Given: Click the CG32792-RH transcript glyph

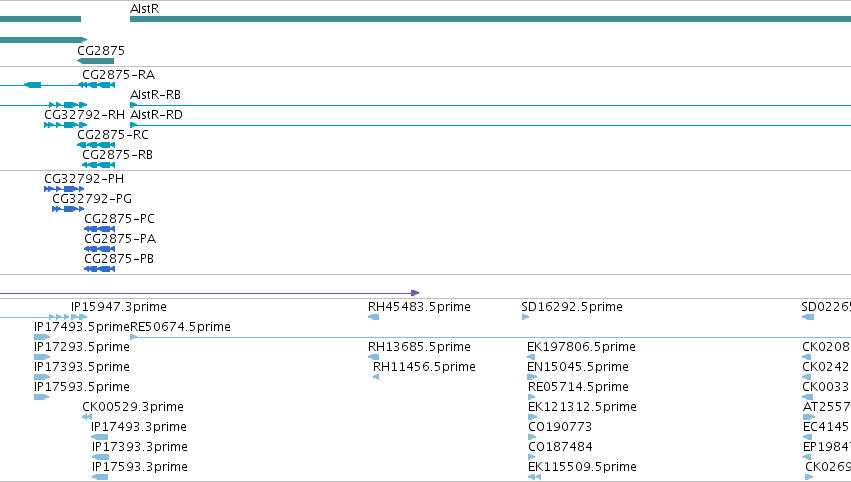Looking at the screenshot, I should (66, 125).
